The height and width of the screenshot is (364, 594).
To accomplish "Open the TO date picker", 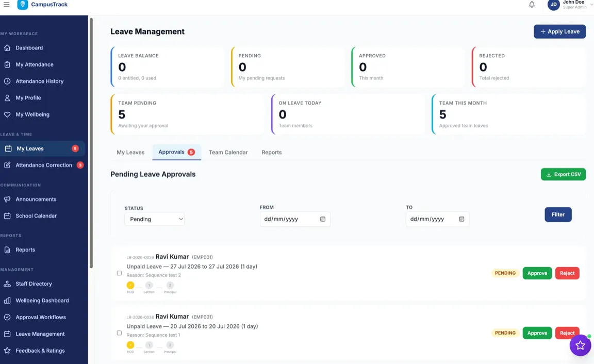I will 461,219.
